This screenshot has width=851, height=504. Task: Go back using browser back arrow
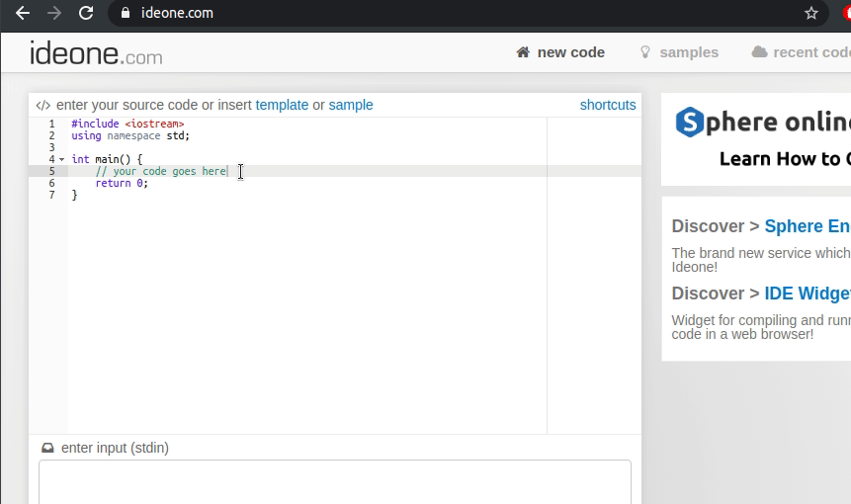pos(23,13)
